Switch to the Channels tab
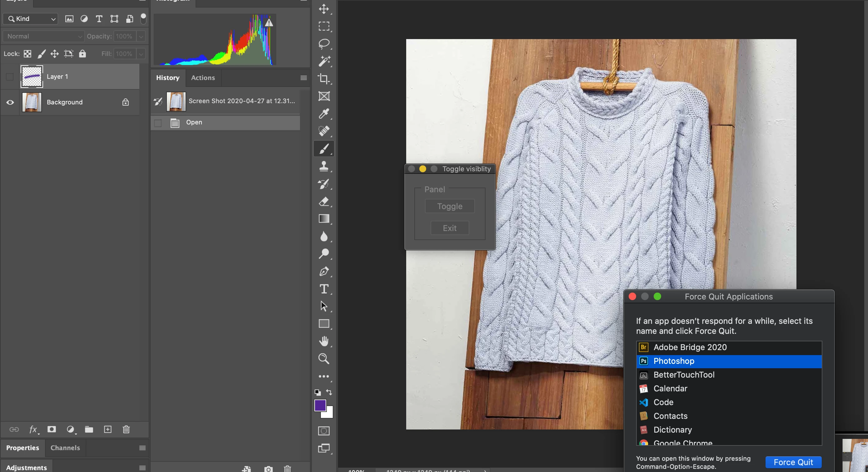The image size is (868, 472). (65, 448)
